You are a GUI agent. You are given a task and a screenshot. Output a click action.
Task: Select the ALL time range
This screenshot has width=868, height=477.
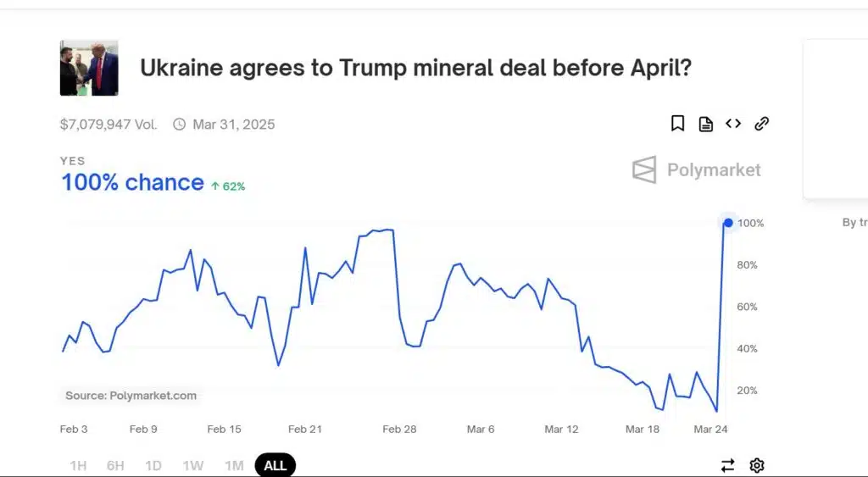click(275, 465)
